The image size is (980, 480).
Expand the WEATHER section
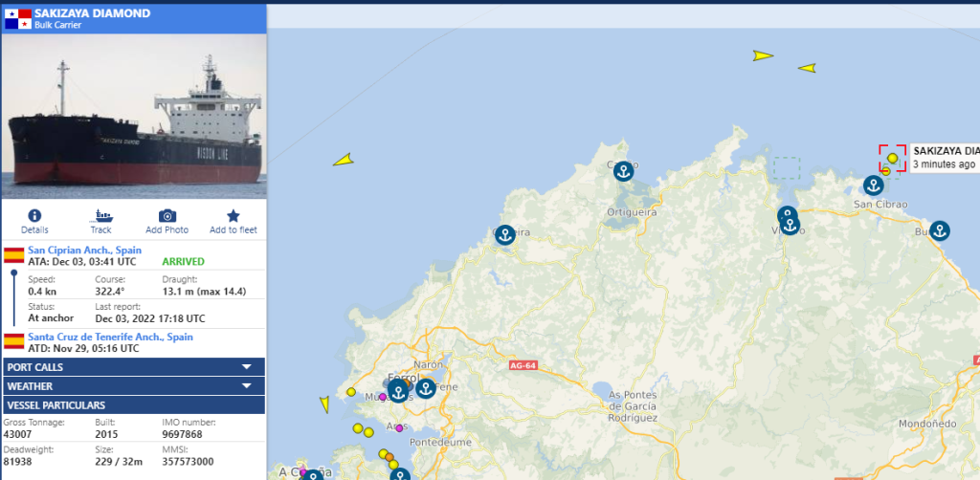[133, 386]
